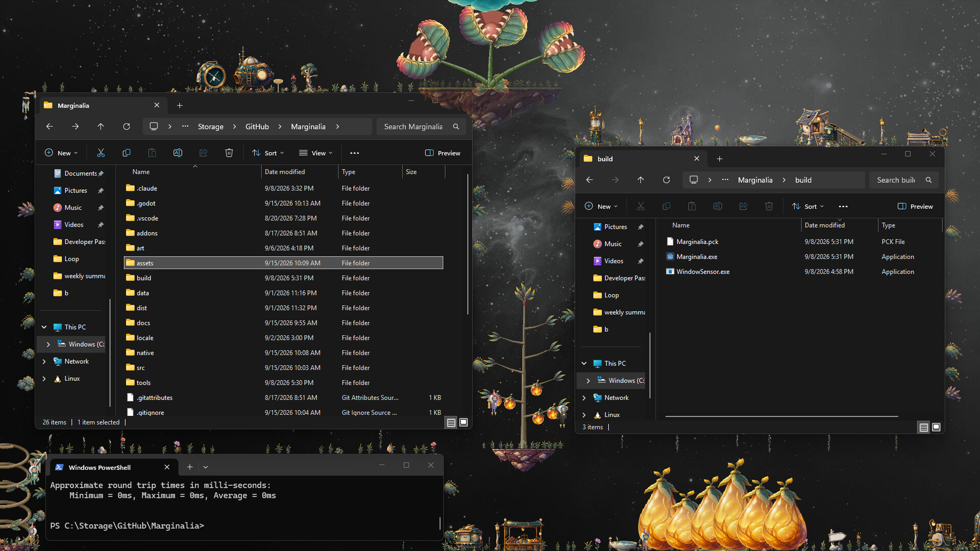Screen dimensions: 980x551
Task: Switch build window to large thumbnails view
Action: tap(936, 427)
